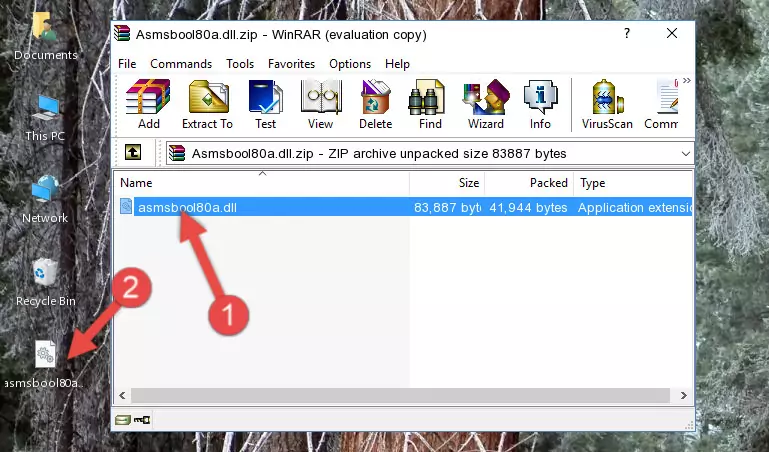Click the 41,944 bytes packed value

(528, 208)
